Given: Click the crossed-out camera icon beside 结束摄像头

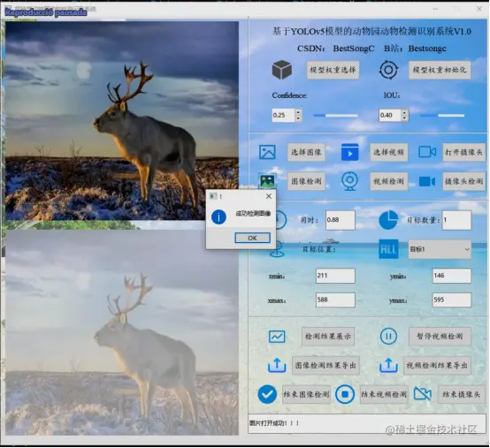Looking at the screenshot, I should point(423,394).
